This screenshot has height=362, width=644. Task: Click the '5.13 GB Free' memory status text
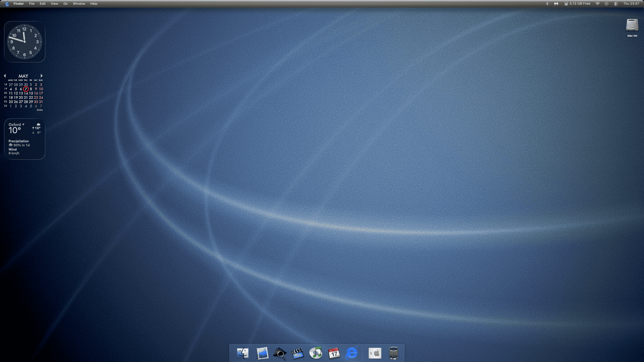click(x=580, y=4)
